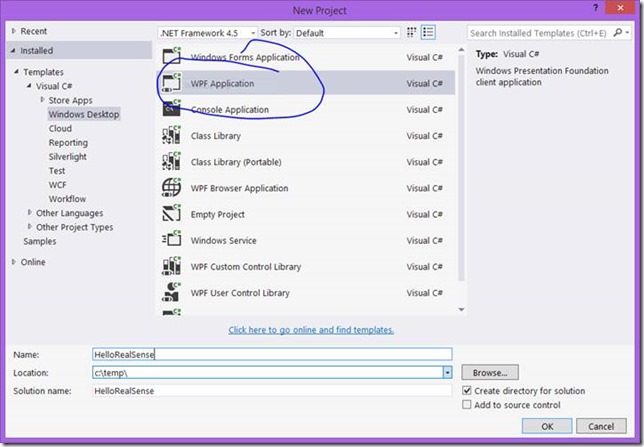
Task: Select the Test category
Action: click(x=57, y=171)
